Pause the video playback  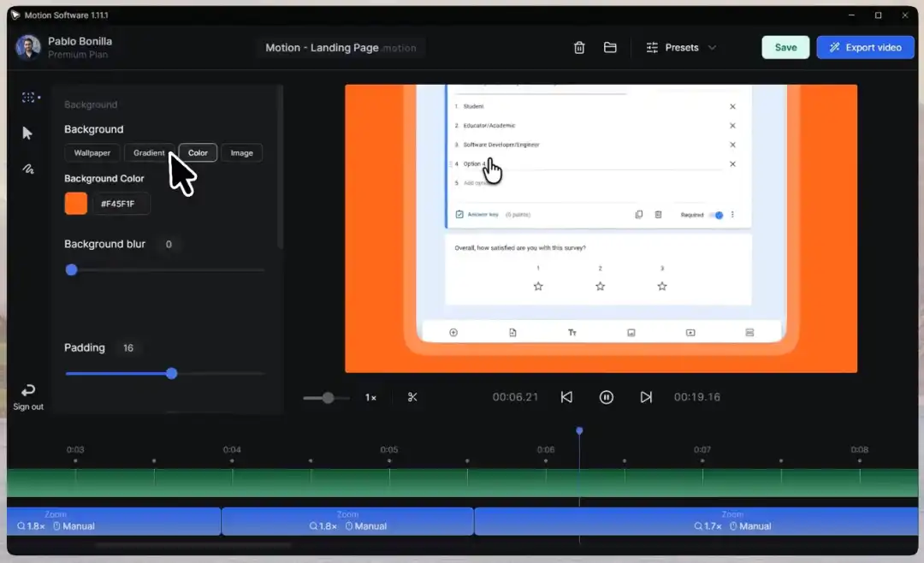[x=607, y=397]
